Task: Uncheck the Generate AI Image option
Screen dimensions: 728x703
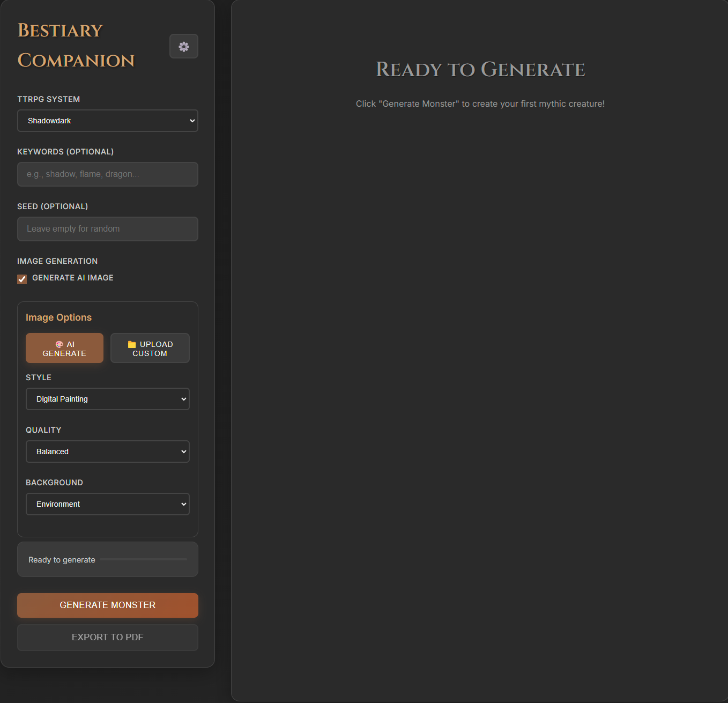Action: point(21,279)
